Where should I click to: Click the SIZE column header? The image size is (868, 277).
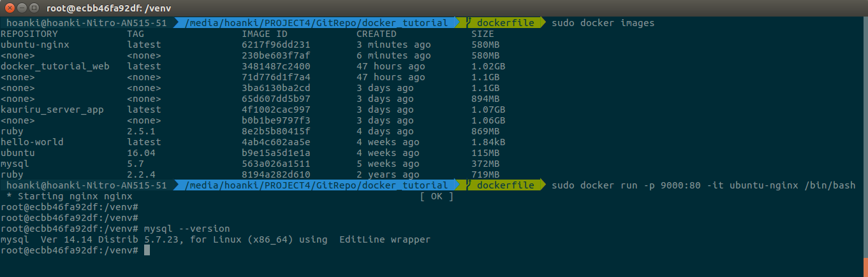click(x=483, y=34)
